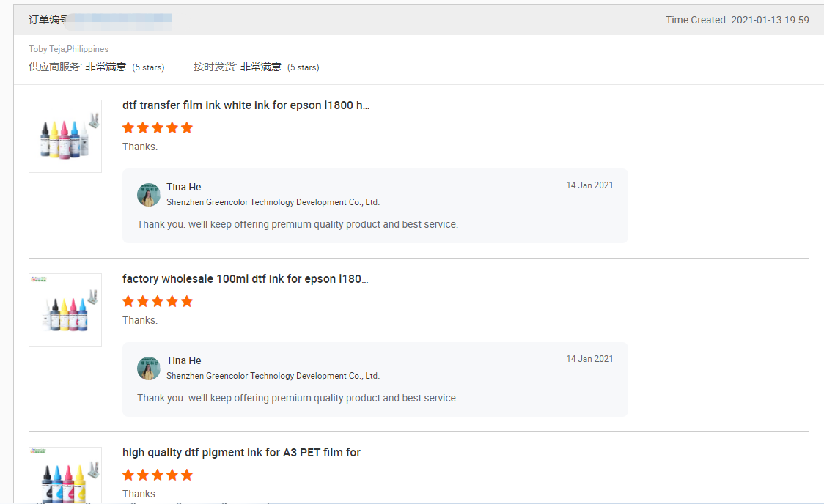The height and width of the screenshot is (504, 824).
Task: Open factory wholesale 100ml dtf ink thumbnail
Action: (x=65, y=310)
